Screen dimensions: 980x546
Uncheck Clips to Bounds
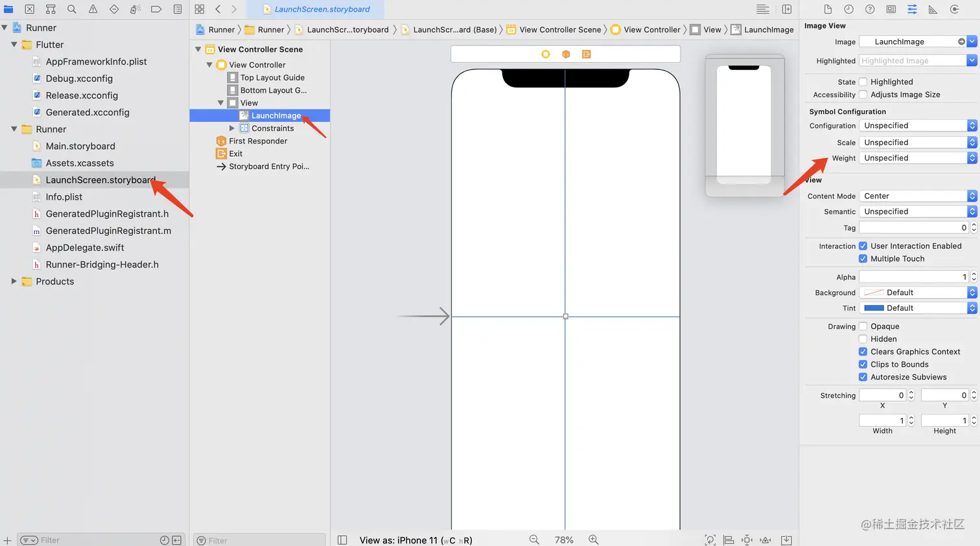[863, 364]
